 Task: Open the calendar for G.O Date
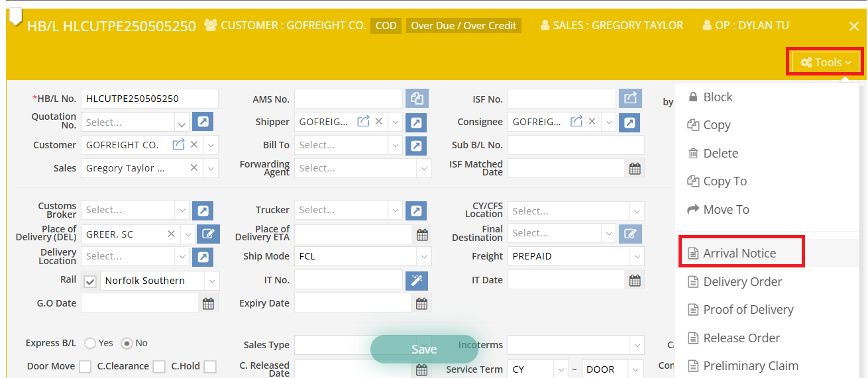(208, 304)
